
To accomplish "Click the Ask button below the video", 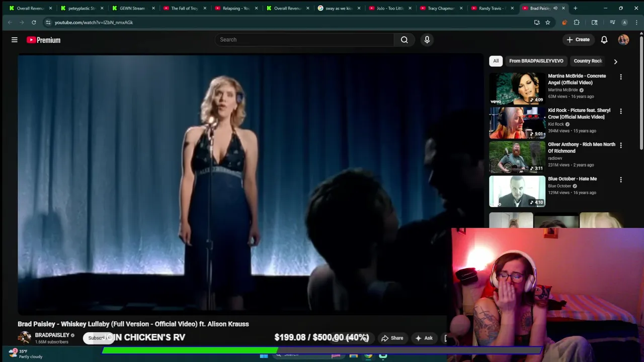I will click(x=424, y=338).
